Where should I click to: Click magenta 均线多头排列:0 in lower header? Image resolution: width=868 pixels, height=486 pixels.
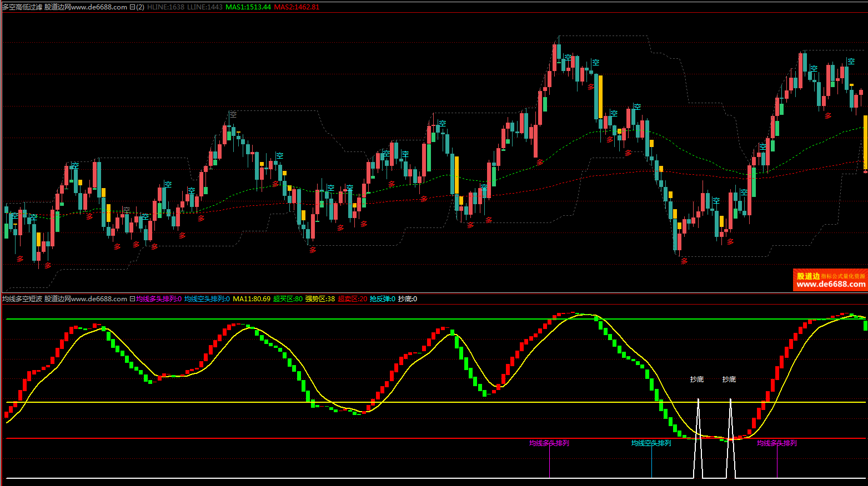(159, 299)
